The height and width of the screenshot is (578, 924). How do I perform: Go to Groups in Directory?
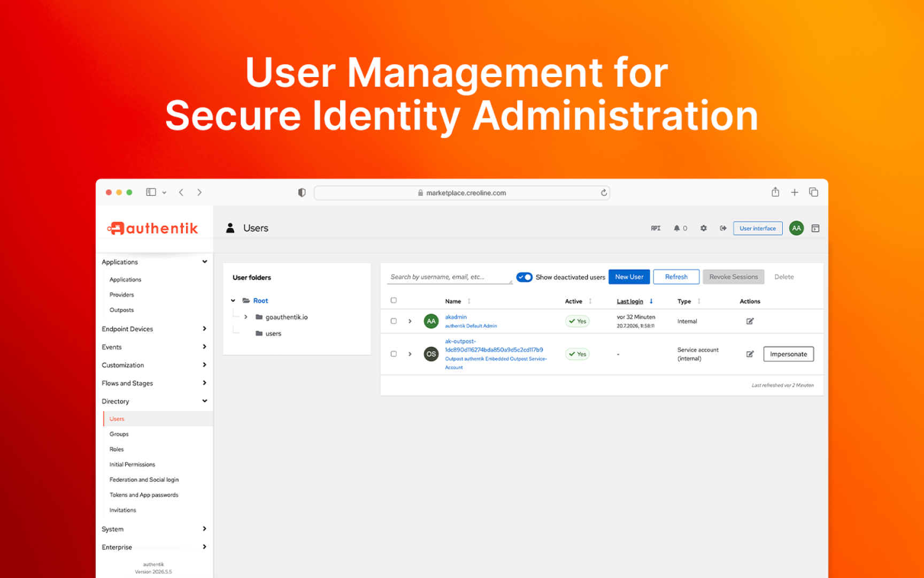pyautogui.click(x=119, y=435)
